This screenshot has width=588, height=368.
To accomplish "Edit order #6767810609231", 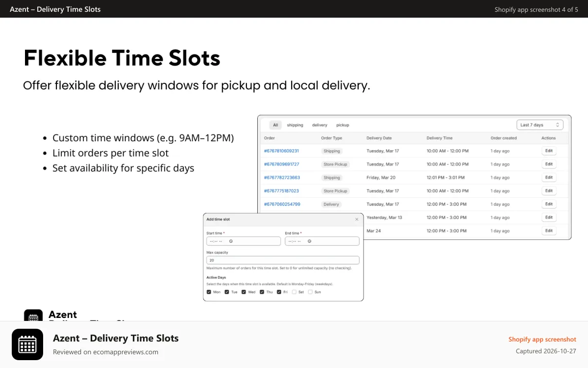I will 549,151.
